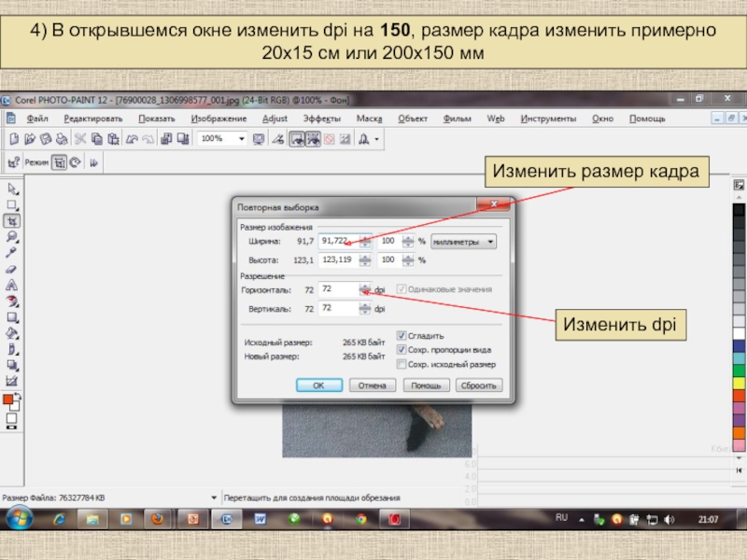The height and width of the screenshot is (560, 747).
Task: Open the Изображение menu
Action: coord(218,119)
